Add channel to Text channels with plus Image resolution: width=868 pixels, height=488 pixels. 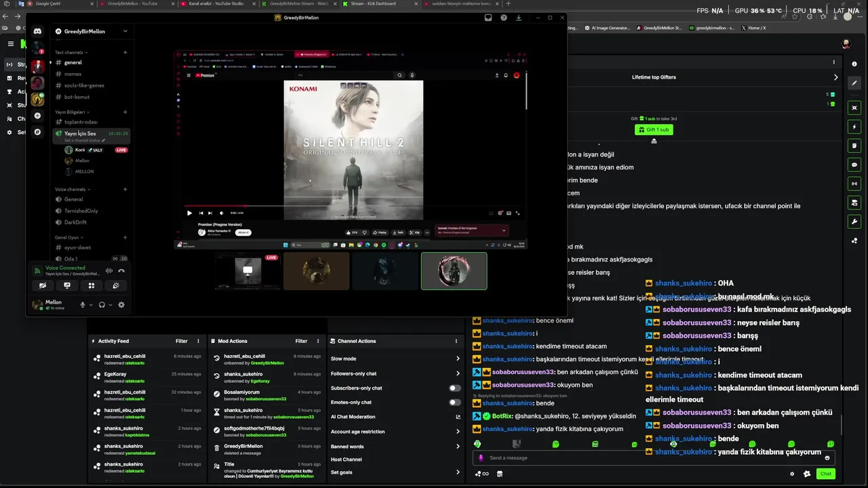[x=125, y=52]
